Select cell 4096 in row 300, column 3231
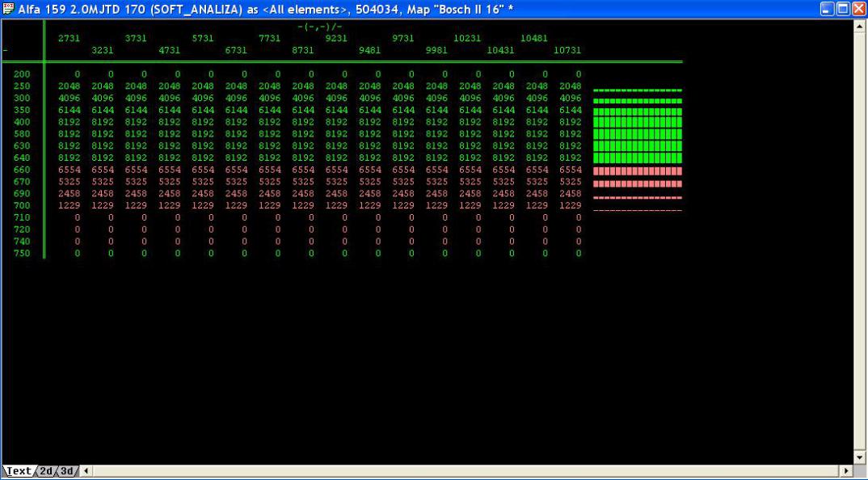 (x=103, y=98)
